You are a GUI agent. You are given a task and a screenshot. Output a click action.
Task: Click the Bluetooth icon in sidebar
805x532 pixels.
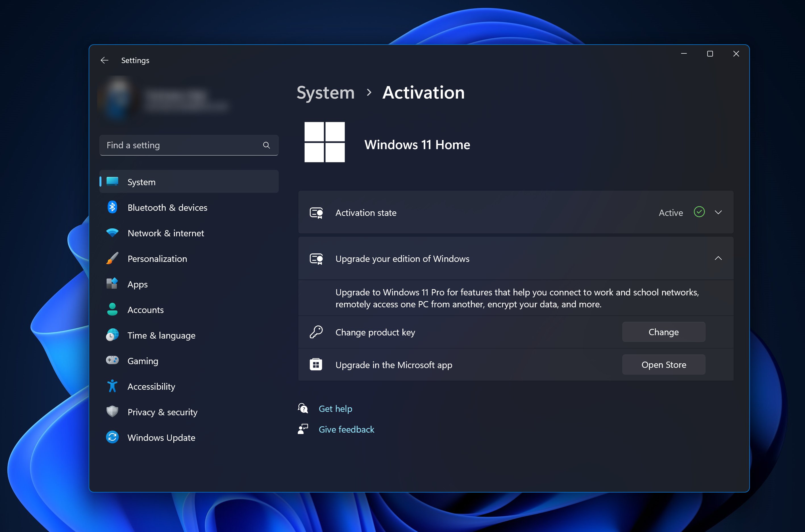click(112, 207)
